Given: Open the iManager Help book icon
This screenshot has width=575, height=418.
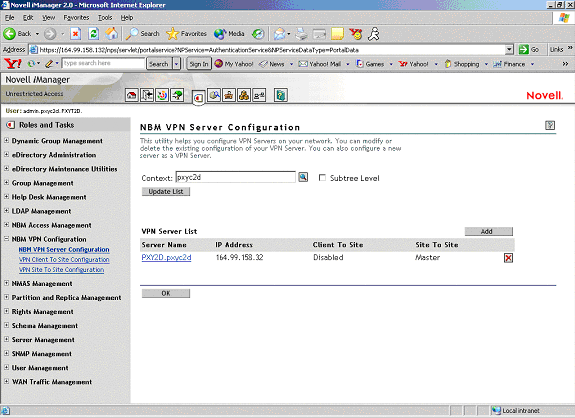Looking at the screenshot, I should (x=281, y=95).
